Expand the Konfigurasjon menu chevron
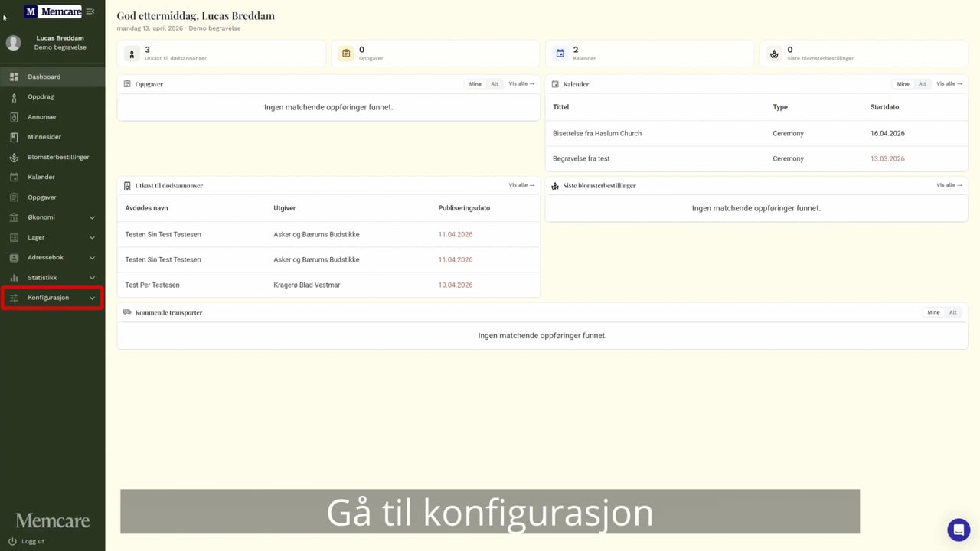Image resolution: width=980 pixels, height=551 pixels. click(x=92, y=298)
